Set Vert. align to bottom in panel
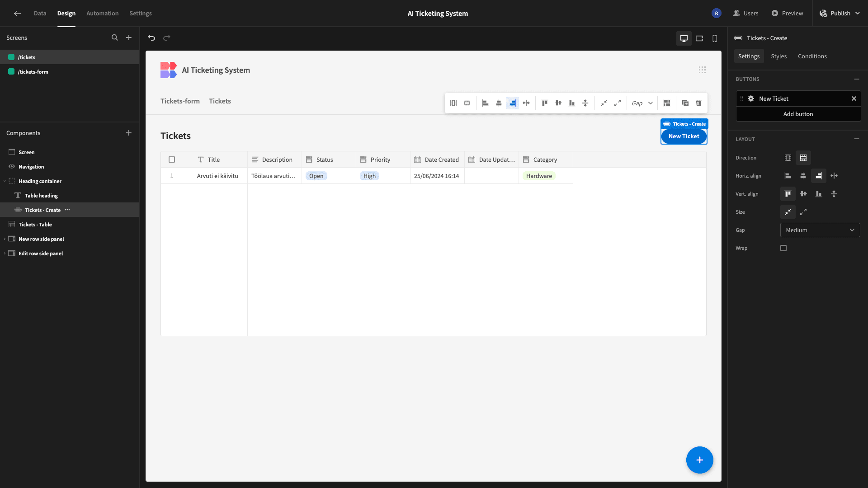The width and height of the screenshot is (868, 488). pyautogui.click(x=819, y=194)
